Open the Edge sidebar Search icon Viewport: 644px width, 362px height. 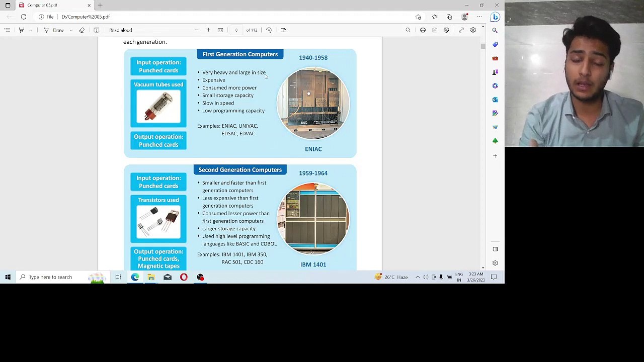click(495, 30)
